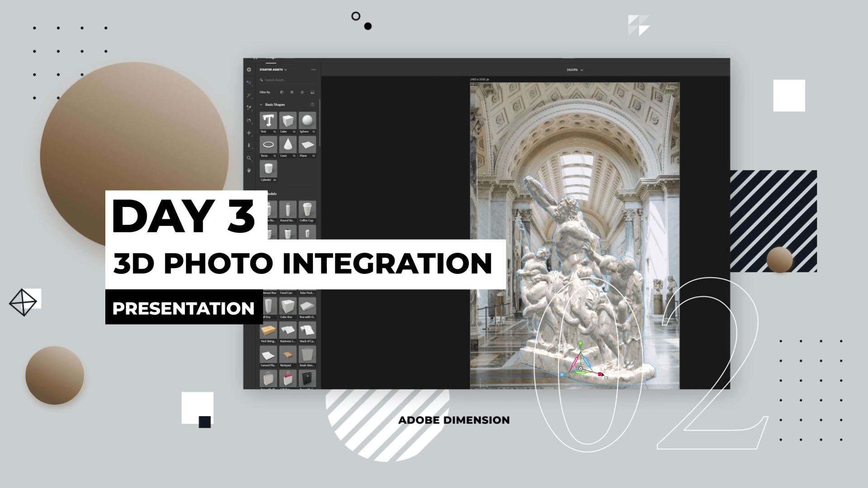This screenshot has height=488, width=868.
Task: Open the panel options ellipsis menu
Action: click(313, 70)
